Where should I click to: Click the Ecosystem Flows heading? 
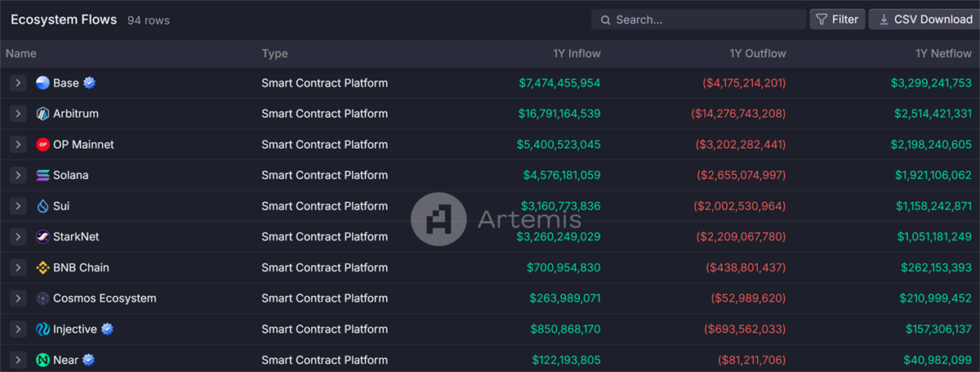[x=64, y=20]
